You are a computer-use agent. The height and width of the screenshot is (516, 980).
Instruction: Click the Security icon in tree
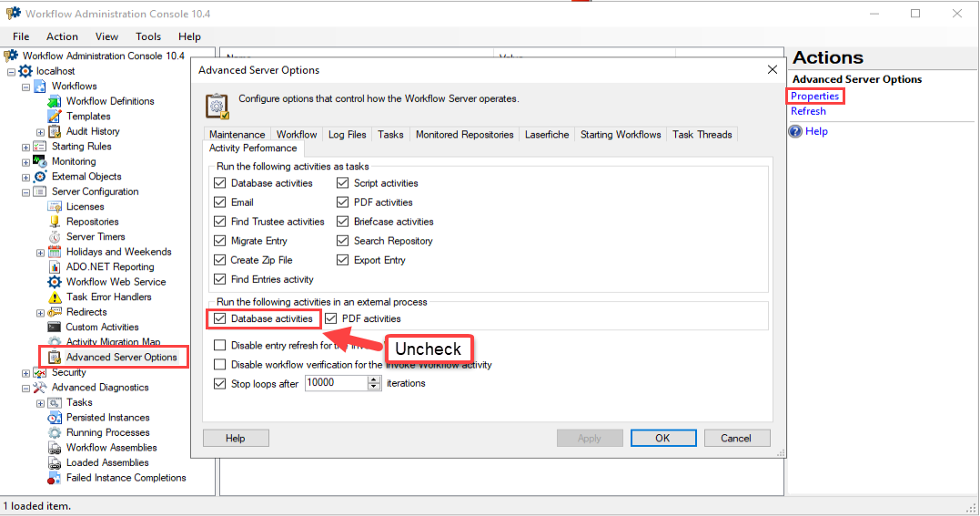tap(40, 372)
